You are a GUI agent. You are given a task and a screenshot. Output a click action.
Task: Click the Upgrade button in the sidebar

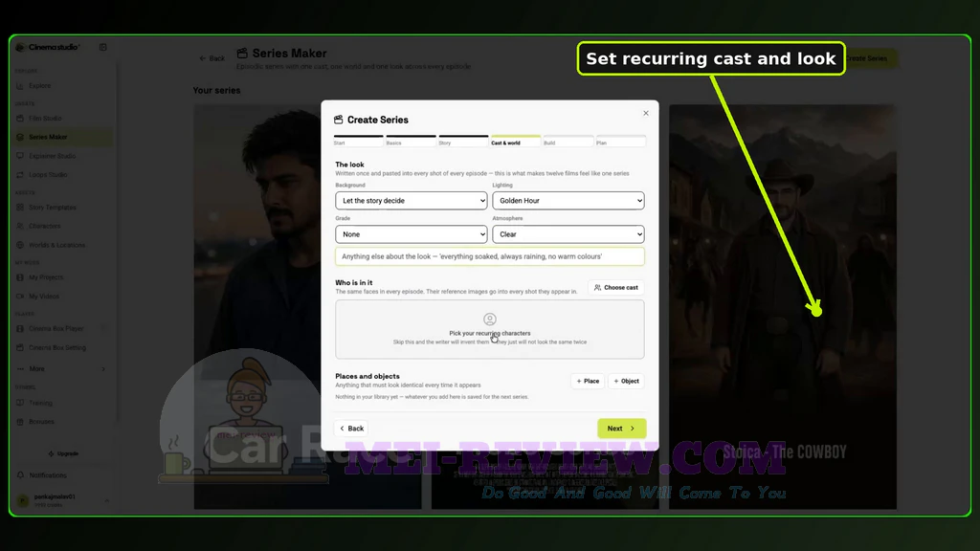63,453
